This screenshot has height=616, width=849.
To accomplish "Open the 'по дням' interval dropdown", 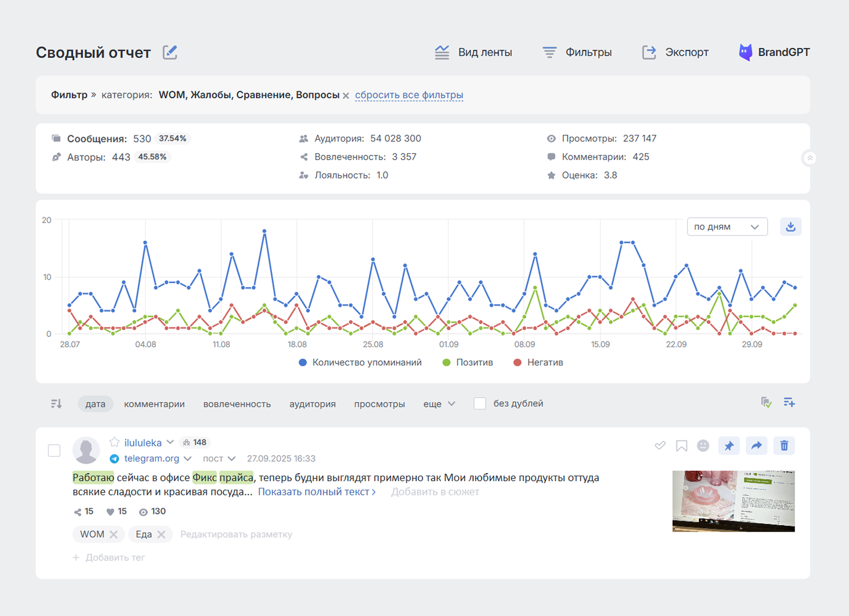I will coord(727,227).
